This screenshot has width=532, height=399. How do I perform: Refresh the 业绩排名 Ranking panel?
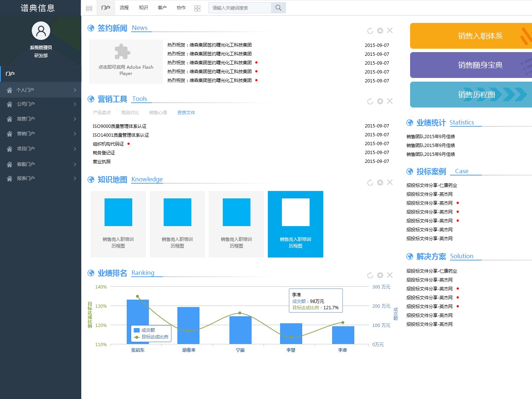370,275
